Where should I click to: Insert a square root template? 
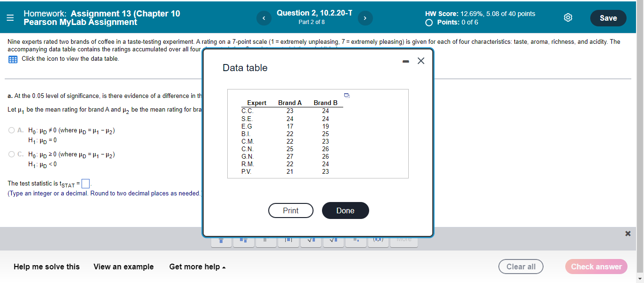pos(311,240)
